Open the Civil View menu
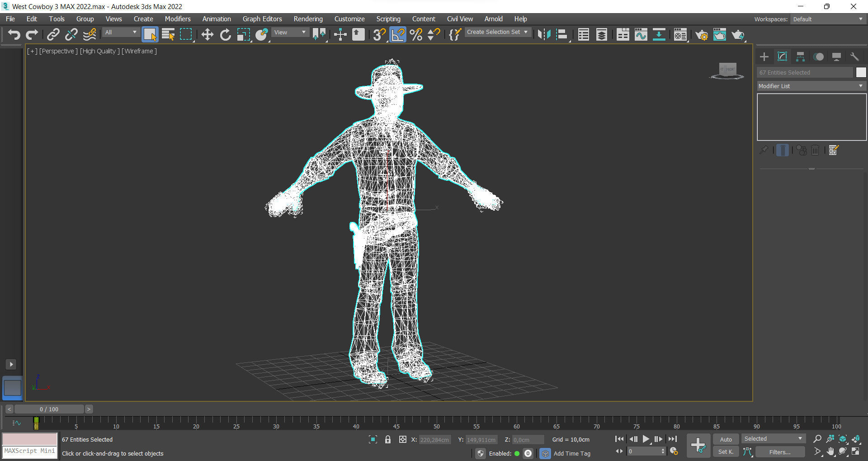The width and height of the screenshot is (868, 461). click(x=460, y=19)
